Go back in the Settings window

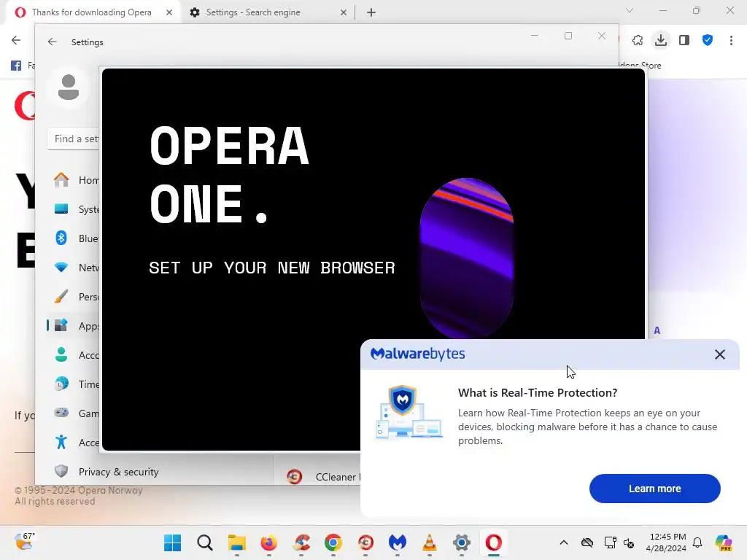pyautogui.click(x=53, y=42)
